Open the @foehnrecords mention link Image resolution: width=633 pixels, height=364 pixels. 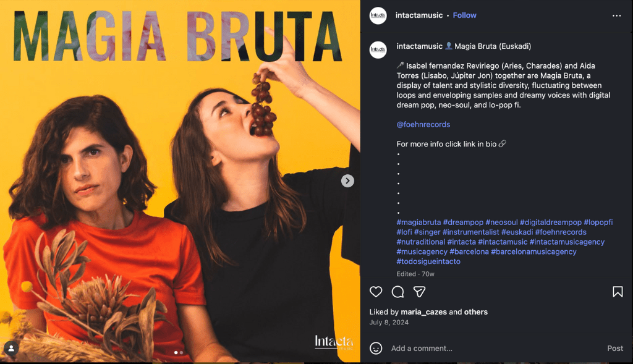423,124
